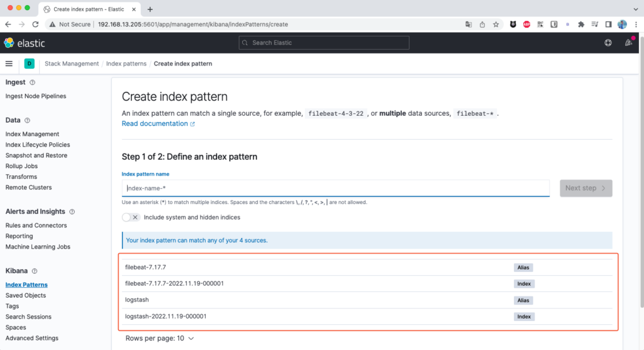The height and width of the screenshot is (350, 644).
Task: Select Index Patterns in sidebar
Action: (26, 285)
